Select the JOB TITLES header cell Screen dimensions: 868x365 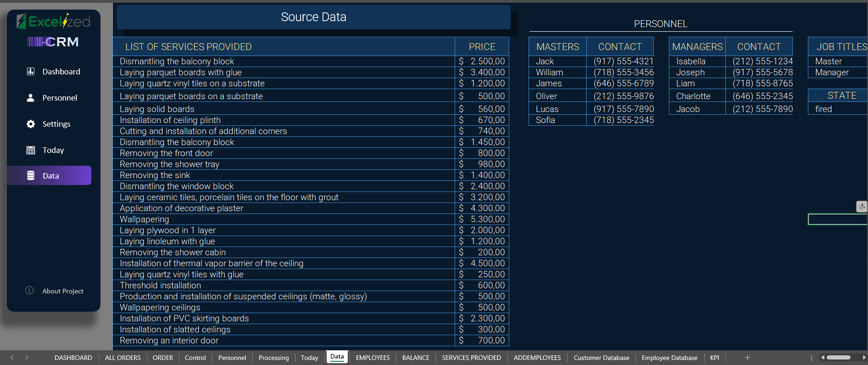tap(838, 47)
